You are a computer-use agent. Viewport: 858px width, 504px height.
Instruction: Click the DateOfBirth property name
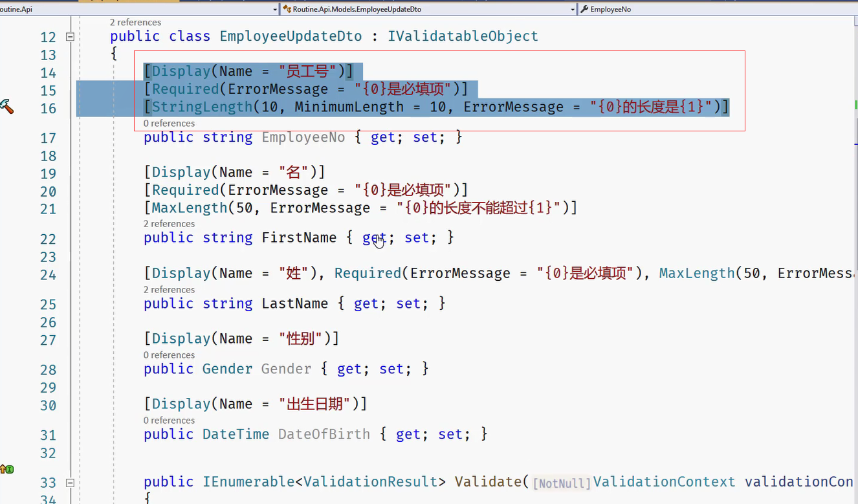tap(324, 434)
